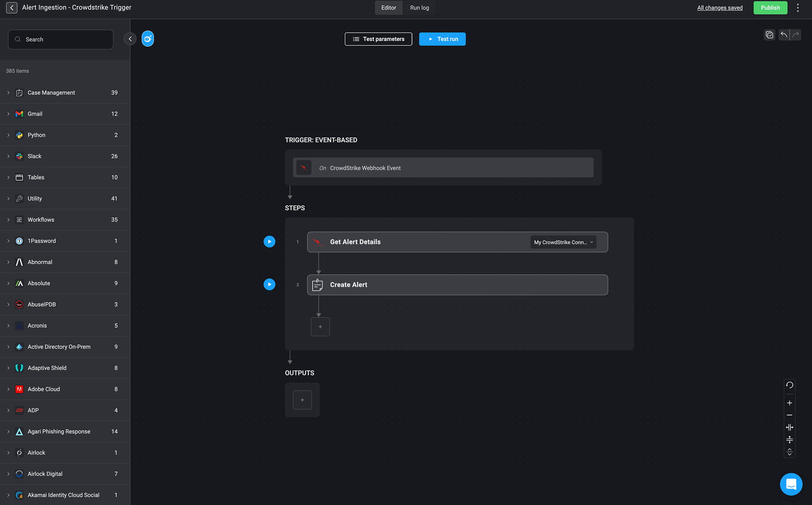Click the Airlock row in sidebar
This screenshot has width=812, height=505.
(65, 453)
